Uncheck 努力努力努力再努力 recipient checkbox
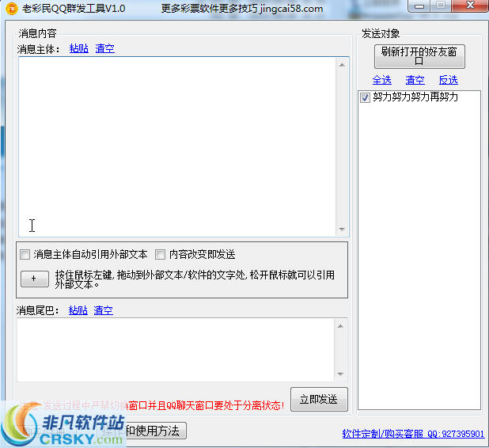This screenshot has height=448, width=489. [365, 97]
